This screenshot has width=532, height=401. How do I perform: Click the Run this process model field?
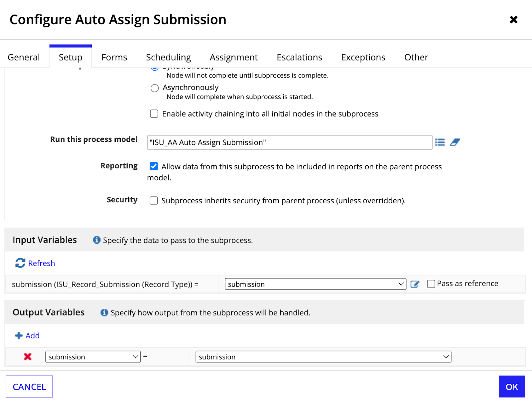tap(290, 142)
